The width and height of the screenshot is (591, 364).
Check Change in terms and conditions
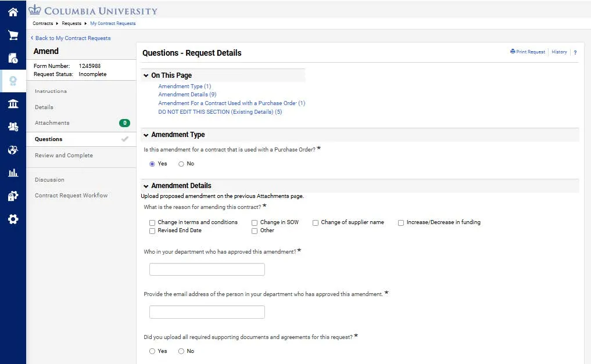click(x=152, y=222)
